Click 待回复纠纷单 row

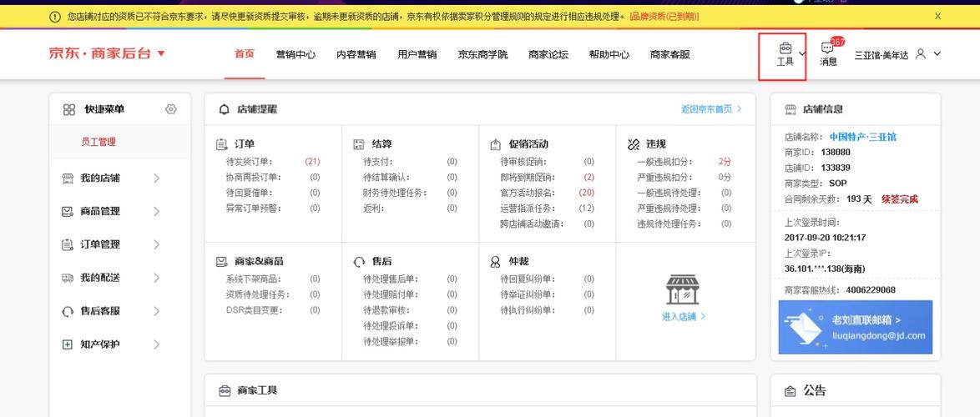tap(547, 279)
